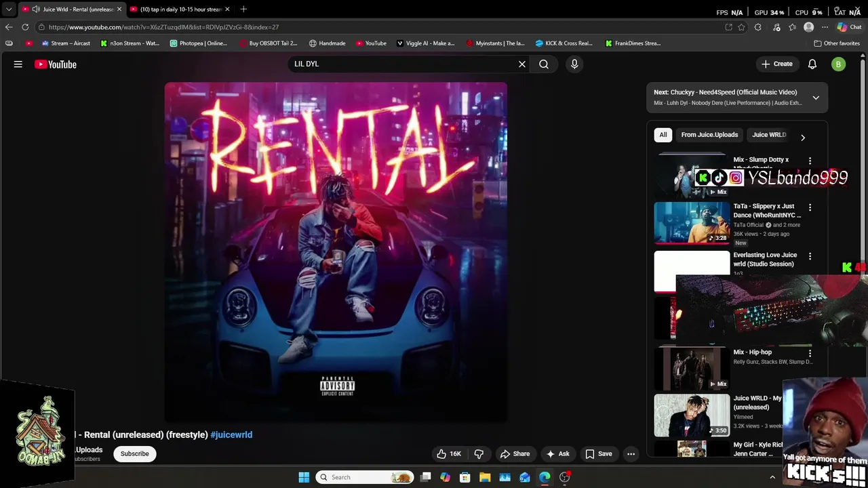The height and width of the screenshot is (488, 868).
Task: Open YouTube notifications bell
Action: click(x=812, y=64)
